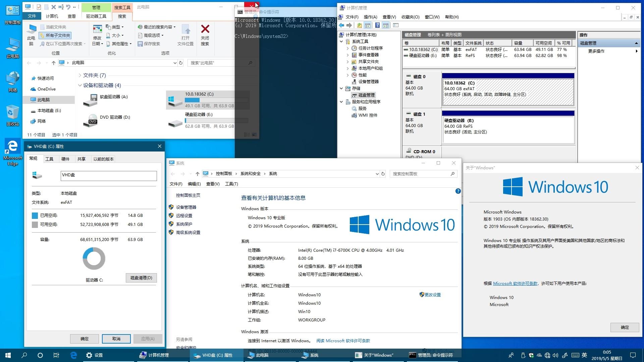The width and height of the screenshot is (644, 362).
Task: Switch to the 驱动器工具 ribbon tab
Action: (96, 16)
